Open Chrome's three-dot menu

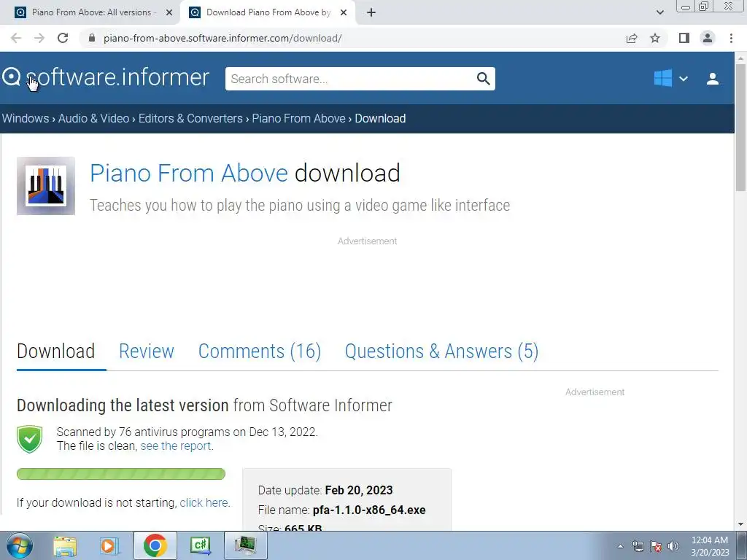(x=731, y=38)
